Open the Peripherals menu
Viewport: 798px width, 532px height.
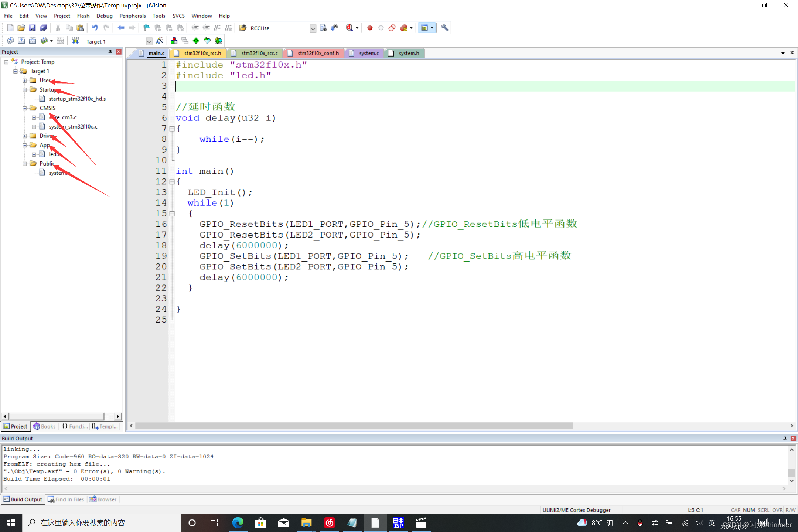[132, 16]
